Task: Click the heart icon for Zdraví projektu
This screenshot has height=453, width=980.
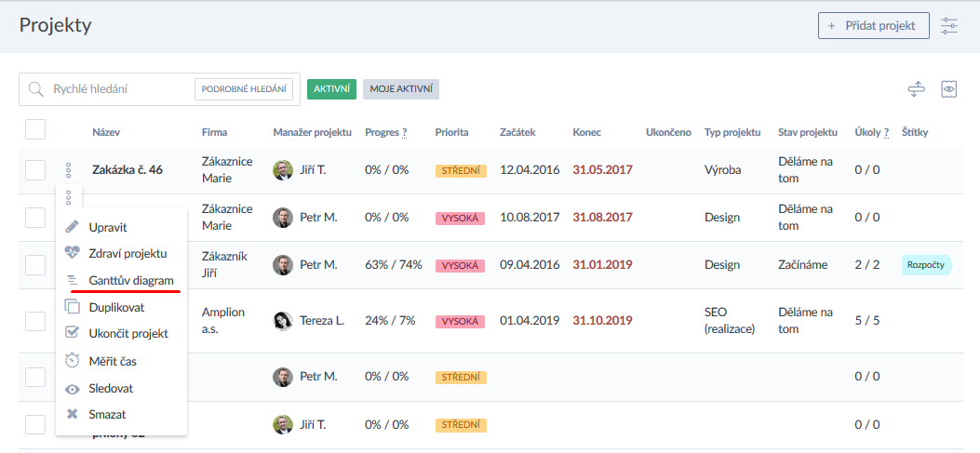Action: 73,253
